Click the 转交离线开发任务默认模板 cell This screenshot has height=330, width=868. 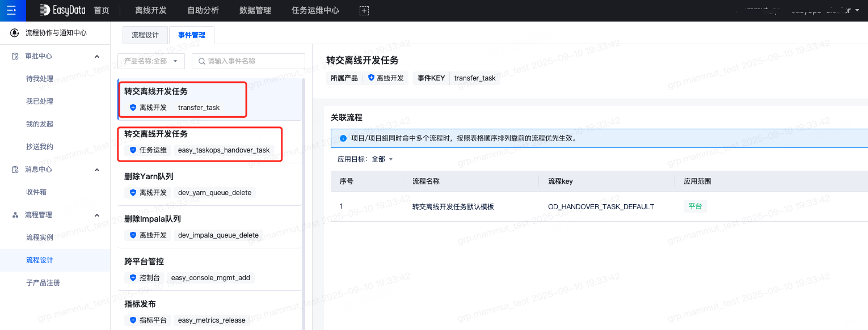(453, 207)
